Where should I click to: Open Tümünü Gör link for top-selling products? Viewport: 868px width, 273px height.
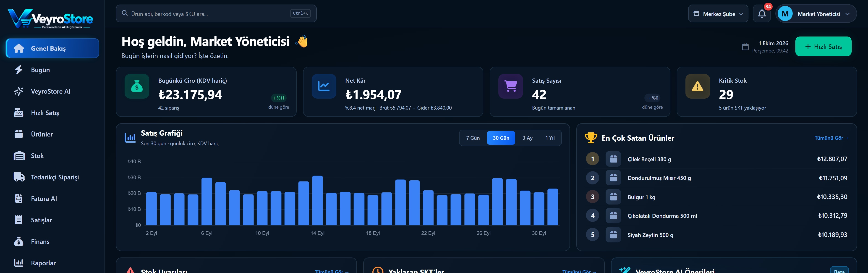point(831,138)
